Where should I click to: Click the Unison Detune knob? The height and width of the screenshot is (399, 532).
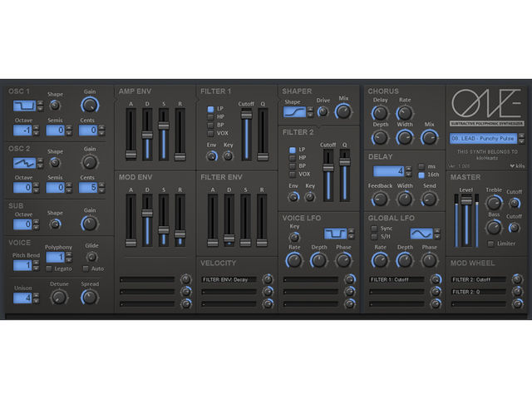click(x=59, y=298)
